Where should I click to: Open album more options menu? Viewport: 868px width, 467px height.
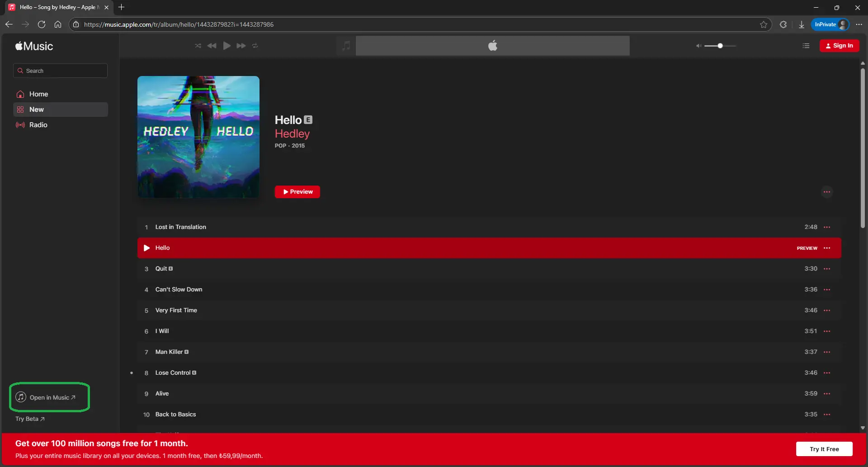pyautogui.click(x=827, y=192)
